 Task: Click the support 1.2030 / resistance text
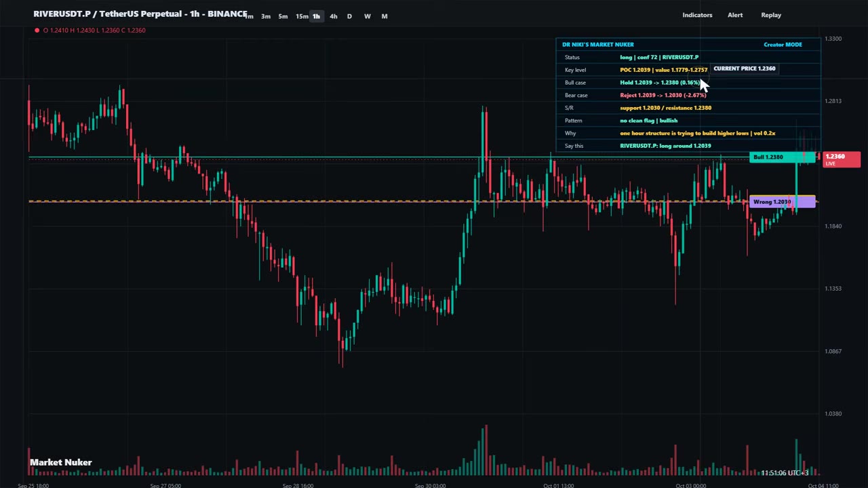pyautogui.click(x=665, y=108)
